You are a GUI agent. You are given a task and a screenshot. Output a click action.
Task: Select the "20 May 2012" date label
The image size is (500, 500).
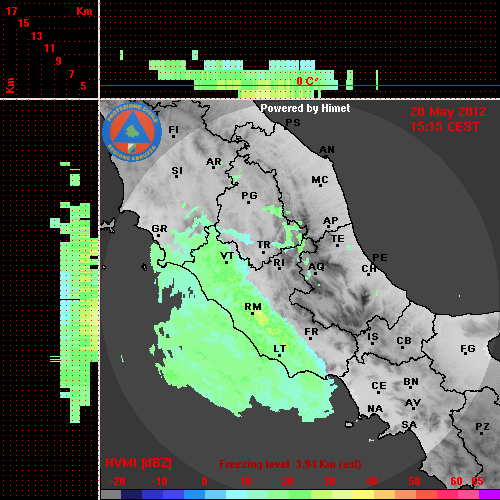click(x=448, y=112)
